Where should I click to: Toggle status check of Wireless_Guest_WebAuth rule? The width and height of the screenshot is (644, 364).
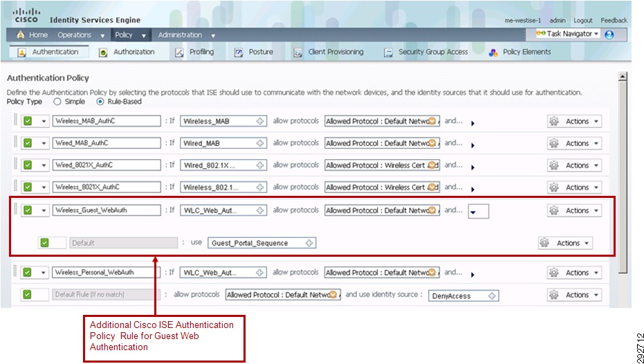point(28,210)
